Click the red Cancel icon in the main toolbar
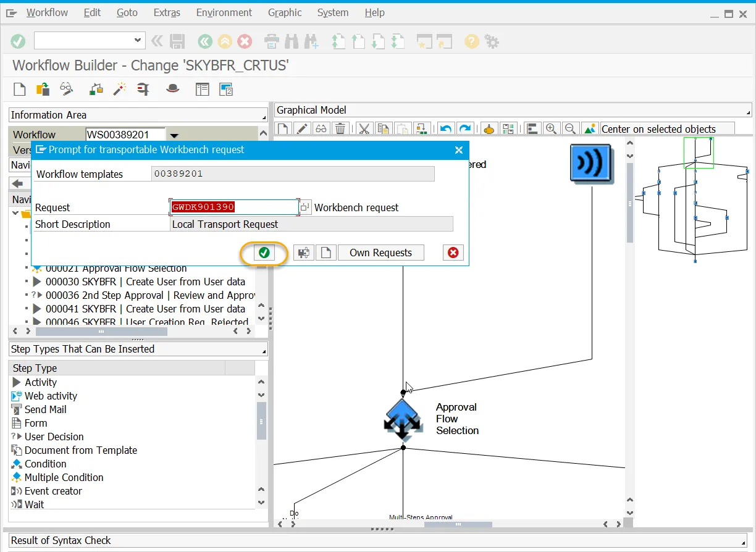This screenshot has height=552, width=756. (x=245, y=41)
